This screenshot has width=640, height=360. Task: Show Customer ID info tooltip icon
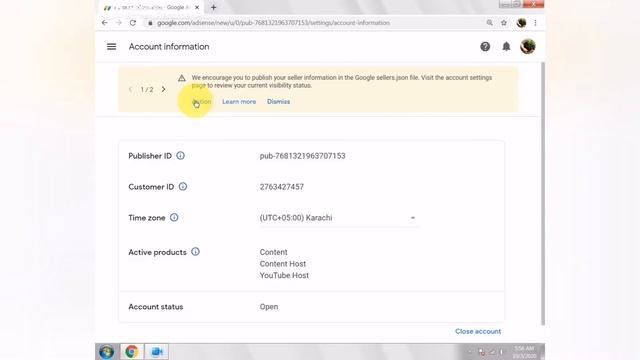click(x=183, y=187)
